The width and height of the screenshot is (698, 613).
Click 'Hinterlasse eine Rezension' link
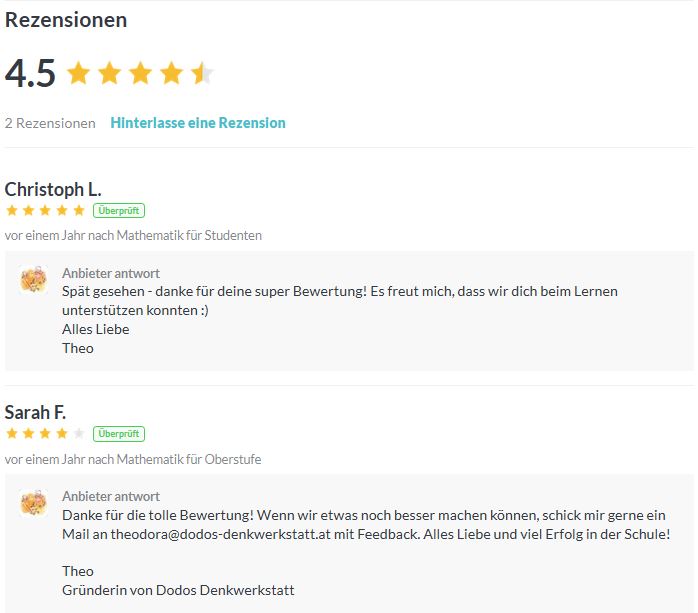[198, 123]
